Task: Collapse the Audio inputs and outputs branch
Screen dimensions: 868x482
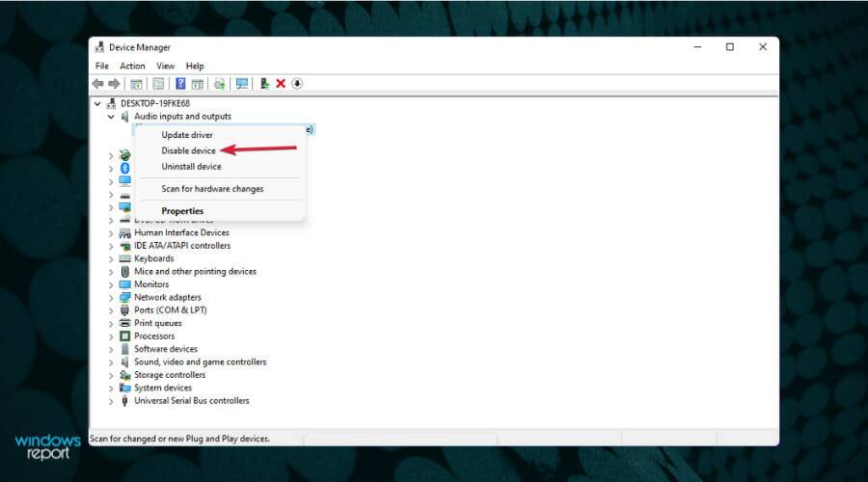Action: 111,117
